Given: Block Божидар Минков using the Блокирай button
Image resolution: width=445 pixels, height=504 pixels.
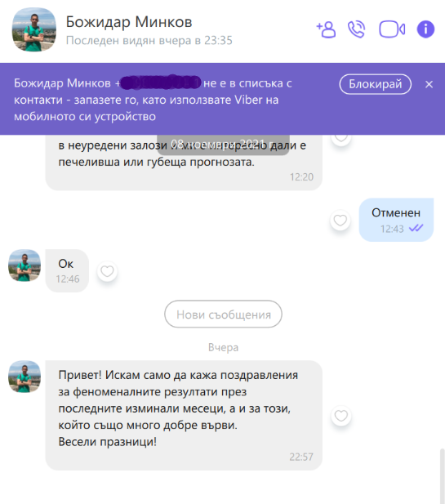Looking at the screenshot, I should click(376, 84).
